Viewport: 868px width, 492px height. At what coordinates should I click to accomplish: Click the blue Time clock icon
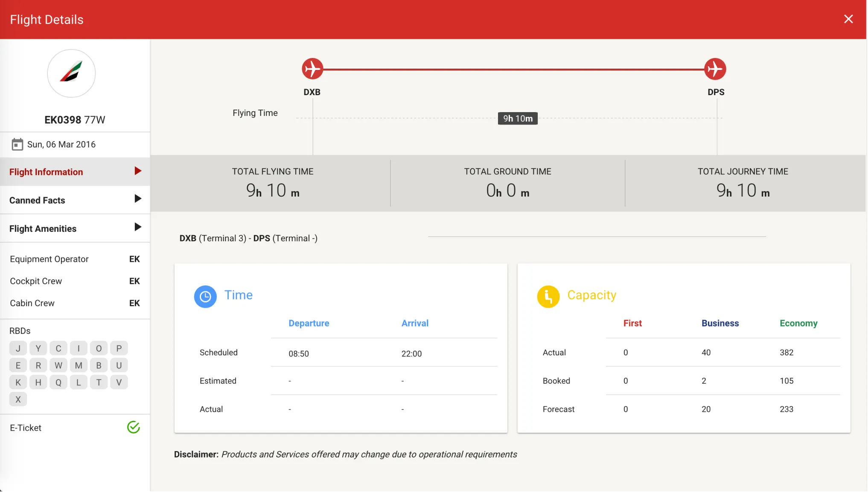(x=205, y=296)
